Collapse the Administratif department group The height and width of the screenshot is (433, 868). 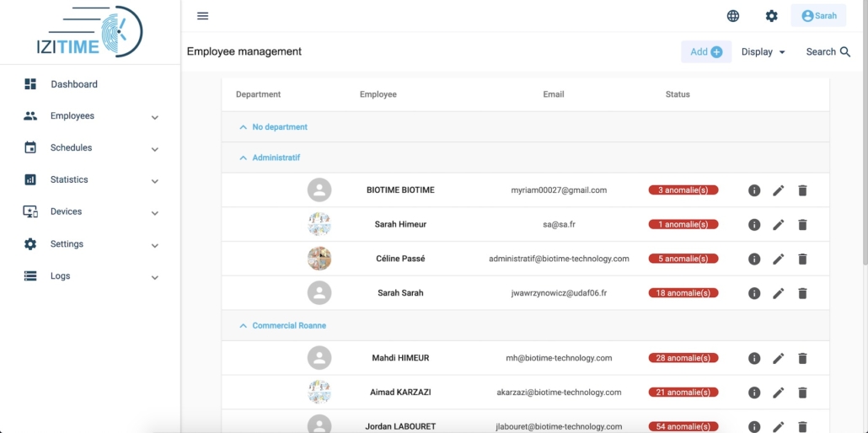(x=243, y=158)
